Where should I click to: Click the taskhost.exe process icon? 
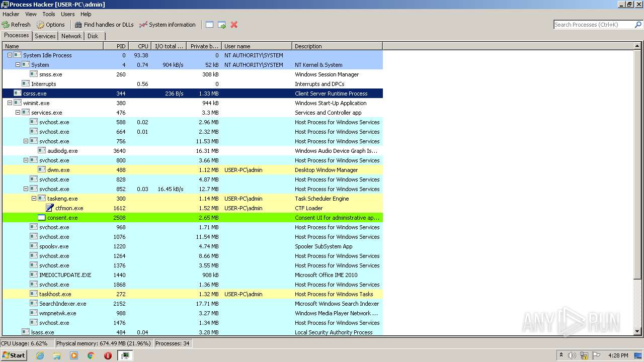point(34,294)
